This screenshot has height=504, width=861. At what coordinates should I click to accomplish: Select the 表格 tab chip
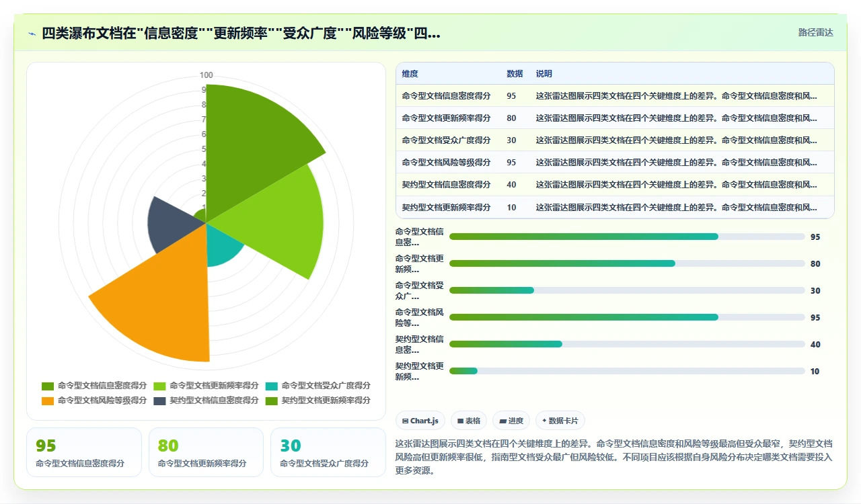click(x=469, y=421)
